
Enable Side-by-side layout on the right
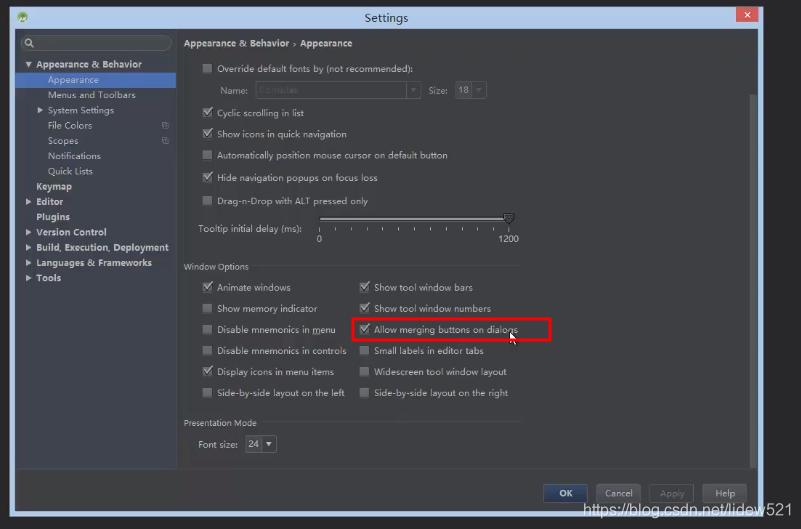click(x=364, y=393)
